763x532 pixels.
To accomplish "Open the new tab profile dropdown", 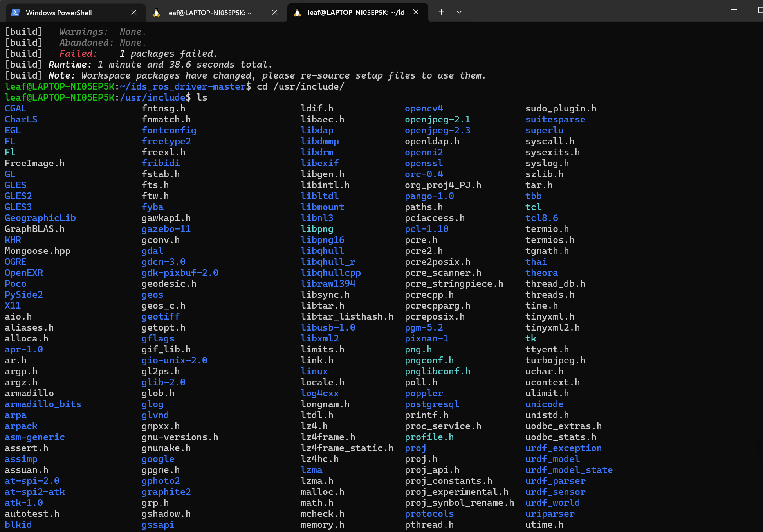I will (x=459, y=12).
